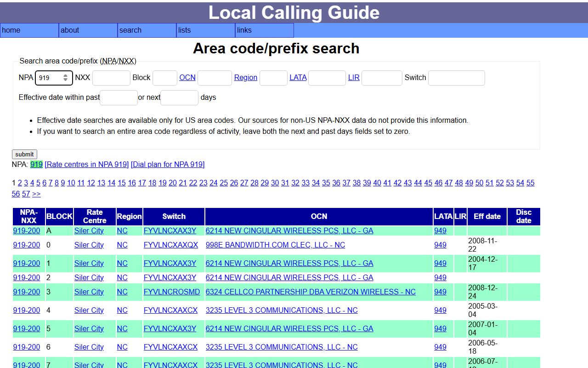Select the 2008-11-22 effective date cell
Screen dimensions: 588x368
pos(487,245)
